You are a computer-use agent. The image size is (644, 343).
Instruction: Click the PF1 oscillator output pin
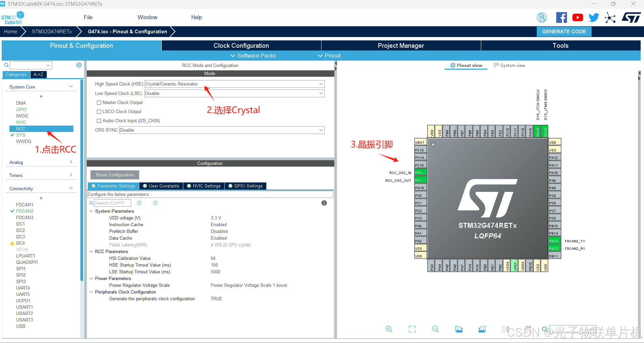[x=420, y=180]
